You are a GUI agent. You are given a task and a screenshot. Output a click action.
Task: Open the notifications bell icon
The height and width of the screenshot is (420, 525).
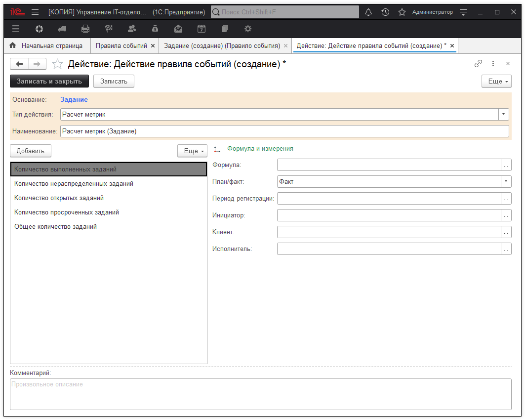tap(368, 12)
